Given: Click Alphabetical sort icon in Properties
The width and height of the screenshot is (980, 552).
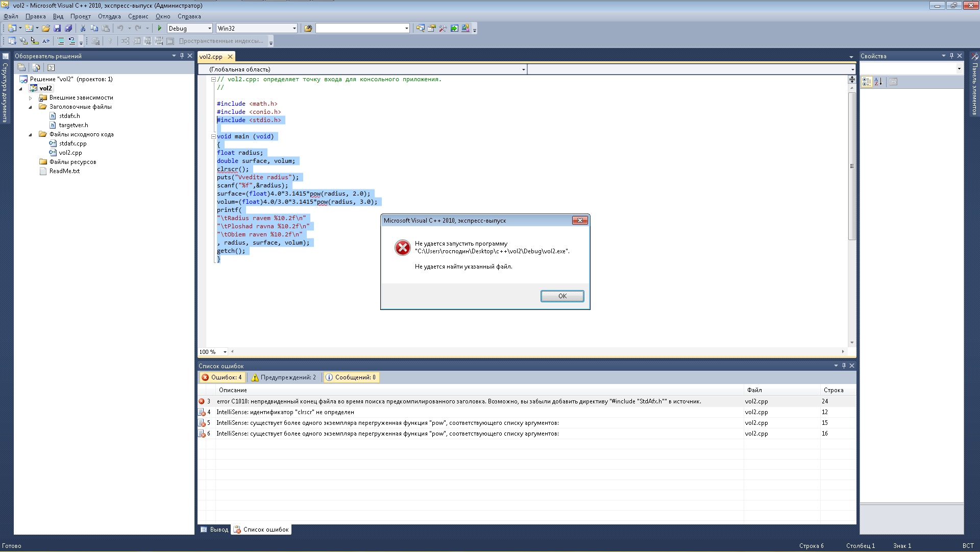Looking at the screenshot, I should 878,82.
